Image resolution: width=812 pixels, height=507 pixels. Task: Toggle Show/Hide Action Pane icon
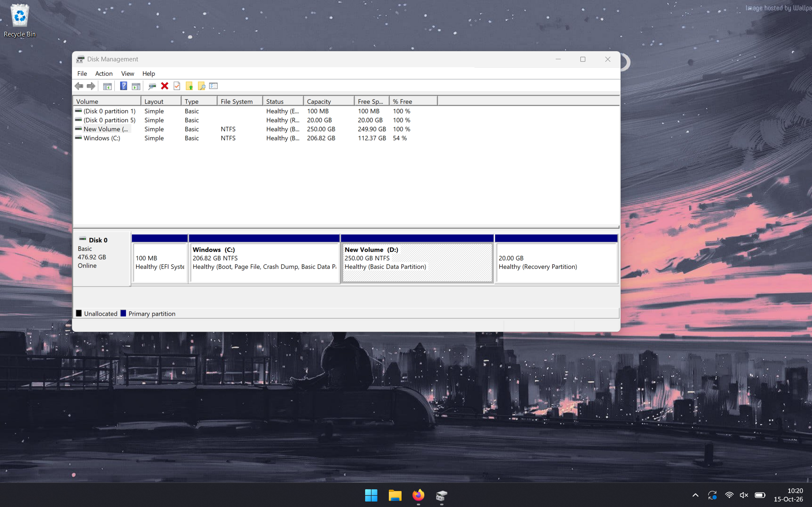click(136, 86)
